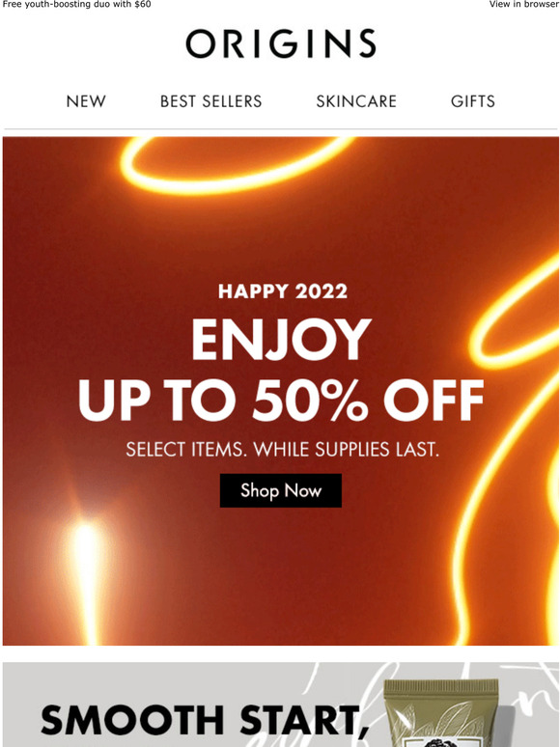Open the View in browser link
This screenshot has width=560, height=747.
(523, 4)
